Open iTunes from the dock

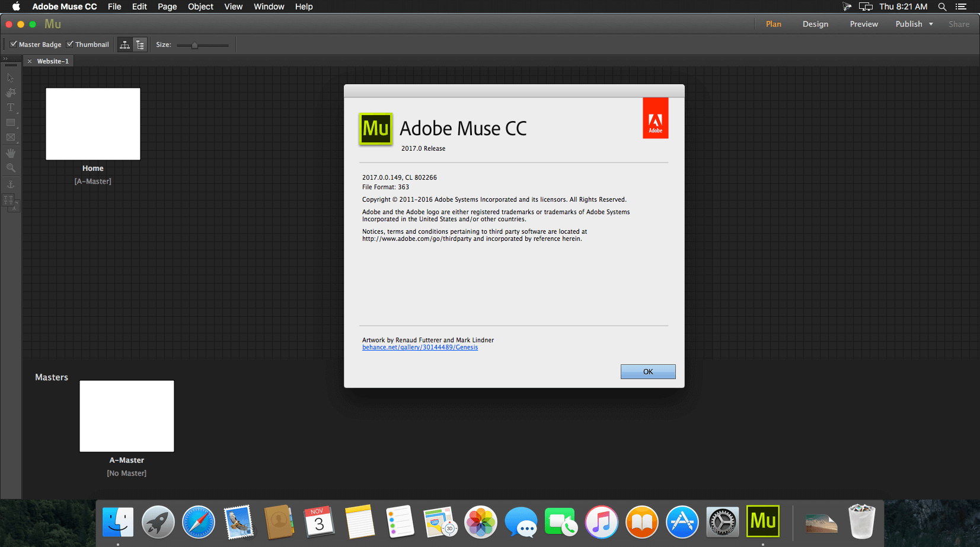click(x=602, y=522)
